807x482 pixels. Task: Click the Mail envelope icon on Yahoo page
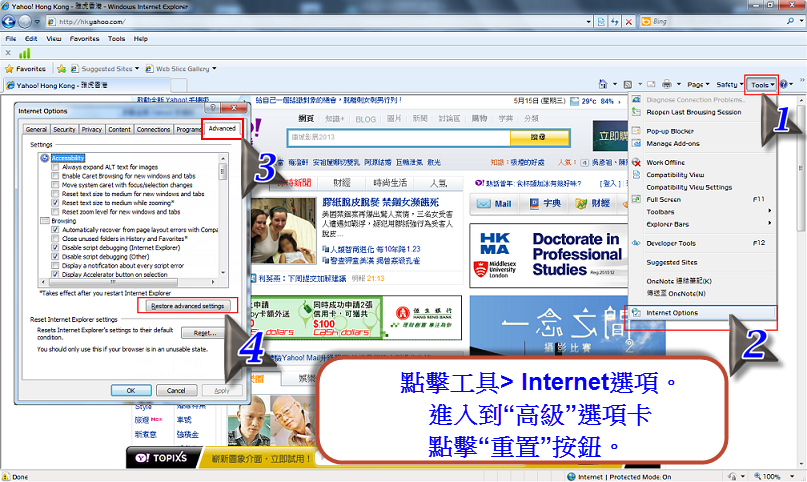[483, 204]
